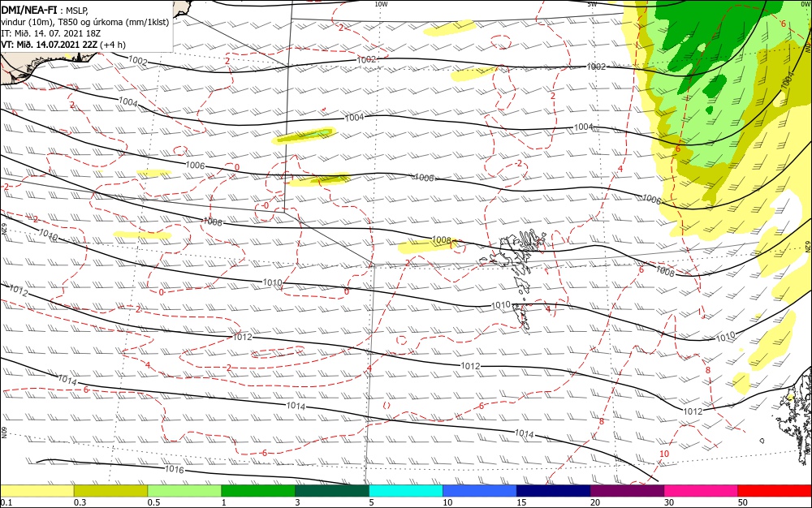This screenshot has height=508, width=812.
Task: Click the legend scale value 15
Action: pyautogui.click(x=521, y=502)
